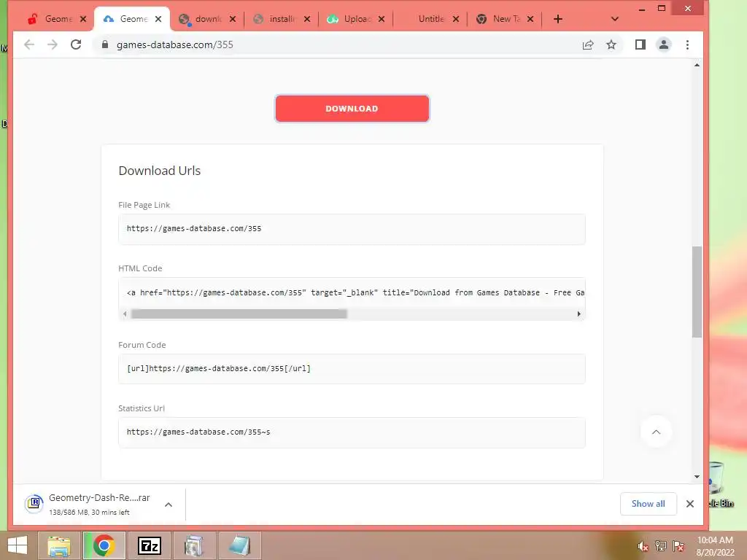Image resolution: width=747 pixels, height=560 pixels.
Task: Open the Chrome three-dot menu
Action: 687,44
